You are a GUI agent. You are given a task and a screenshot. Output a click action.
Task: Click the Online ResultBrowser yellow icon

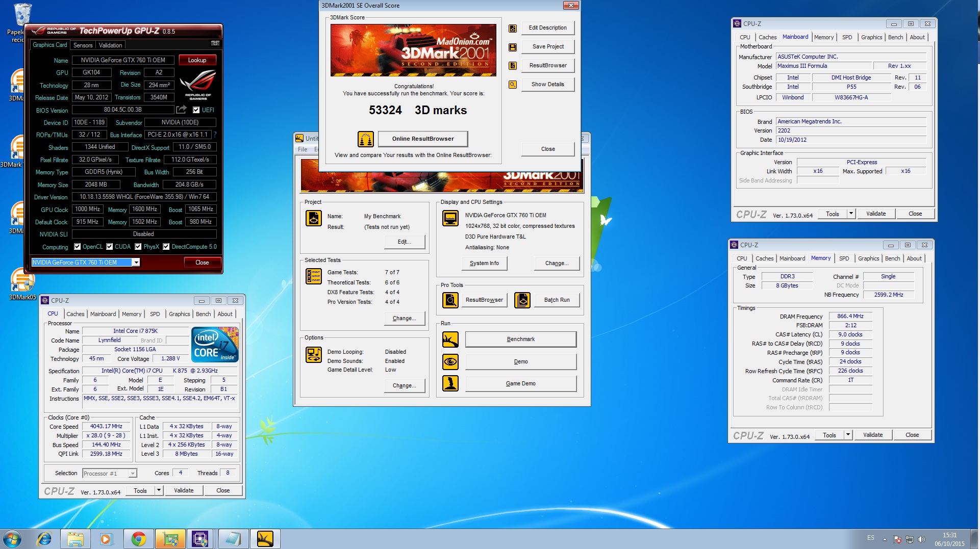tap(365, 139)
